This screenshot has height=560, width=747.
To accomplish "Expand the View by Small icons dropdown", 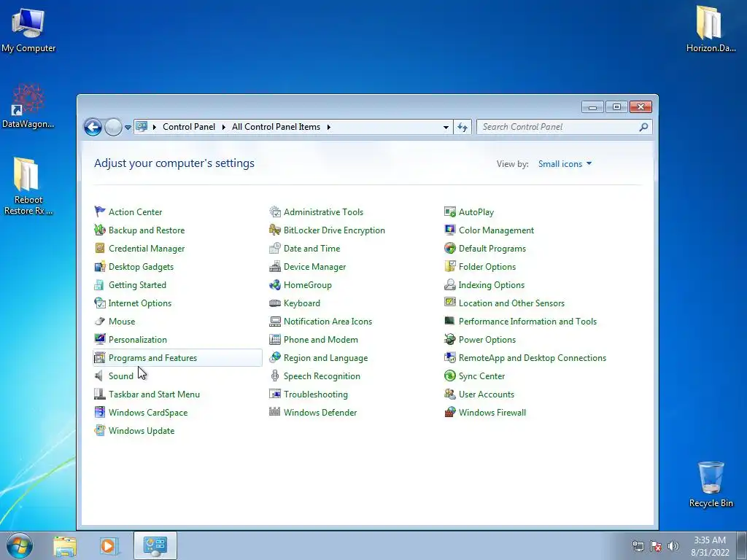I will pyautogui.click(x=565, y=164).
